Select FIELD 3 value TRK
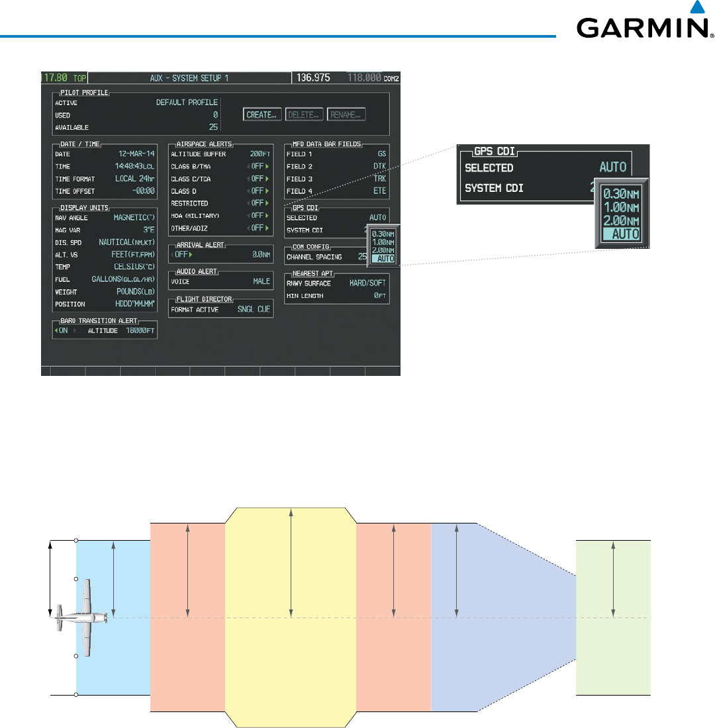 [x=379, y=179]
